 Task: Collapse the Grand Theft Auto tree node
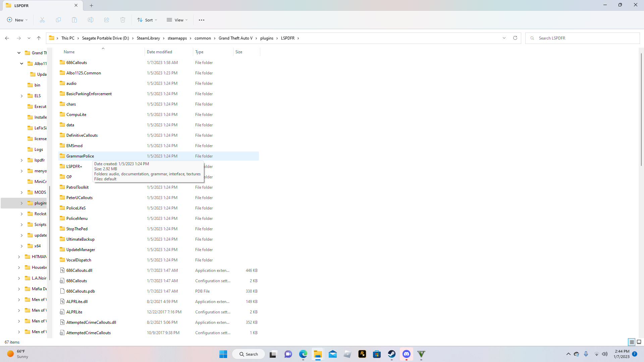click(x=19, y=53)
